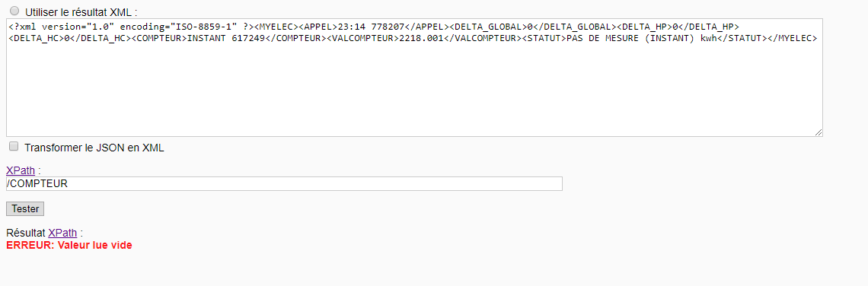Click the 'Utiliser le résultat XML' label text
The width and height of the screenshot is (868, 286).
pos(81,11)
